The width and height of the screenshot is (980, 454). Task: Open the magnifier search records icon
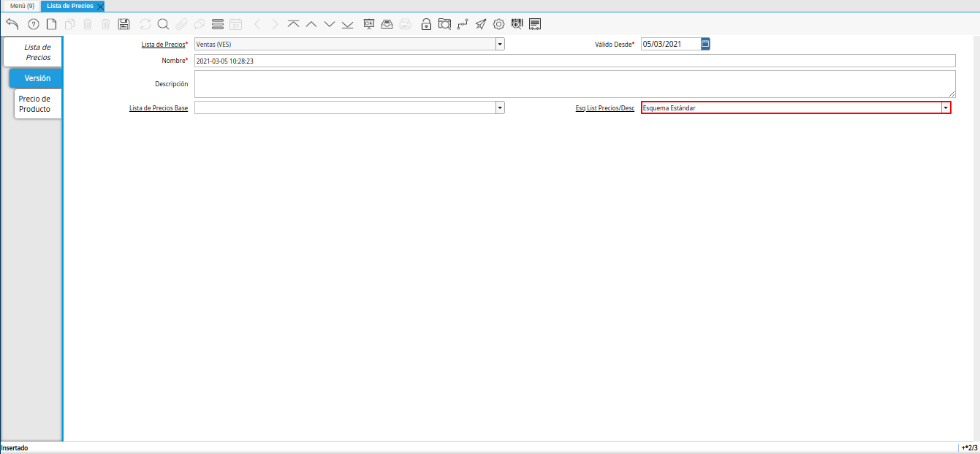[163, 24]
